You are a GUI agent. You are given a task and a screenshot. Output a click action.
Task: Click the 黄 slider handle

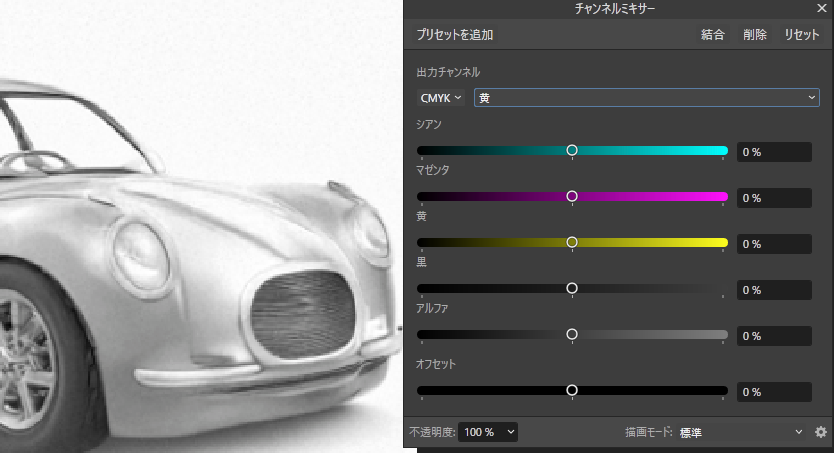tap(572, 242)
